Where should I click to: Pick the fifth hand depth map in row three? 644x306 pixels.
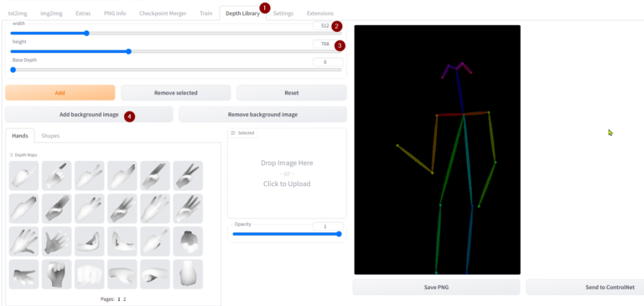tap(155, 241)
